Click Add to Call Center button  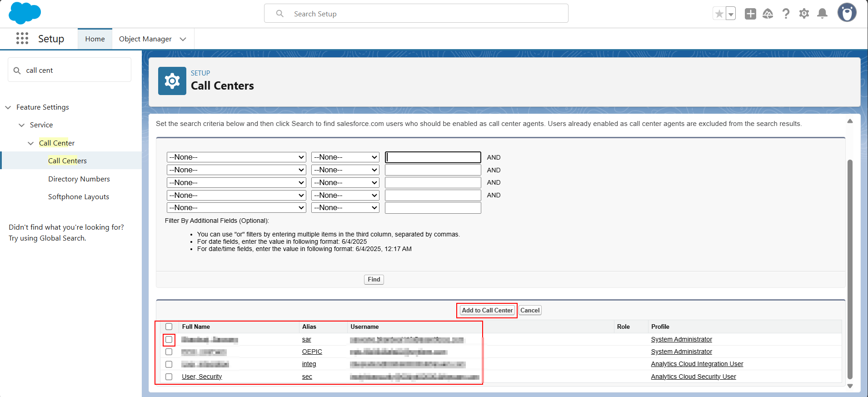point(487,311)
